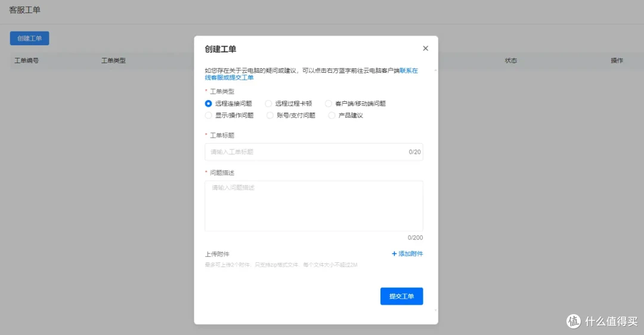
Task: Click the 操作 column header
Action: [x=617, y=60]
